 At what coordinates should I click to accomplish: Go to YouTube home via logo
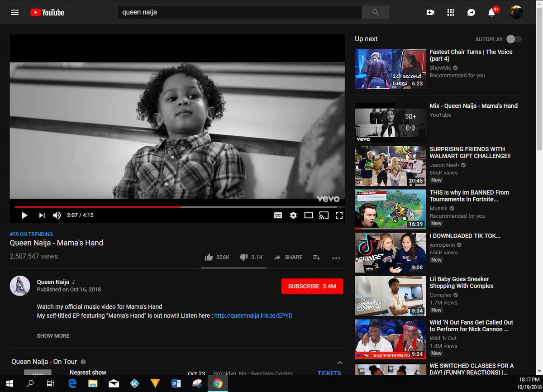[x=48, y=12]
